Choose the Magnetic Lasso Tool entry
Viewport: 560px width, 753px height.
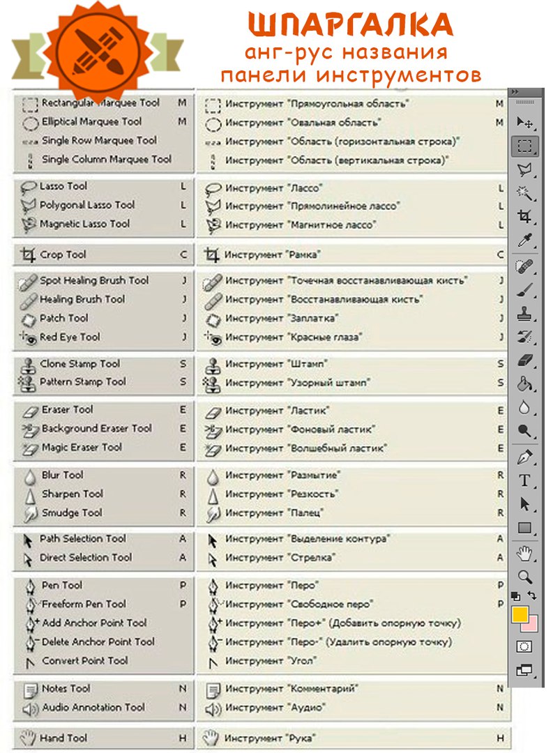point(104,224)
